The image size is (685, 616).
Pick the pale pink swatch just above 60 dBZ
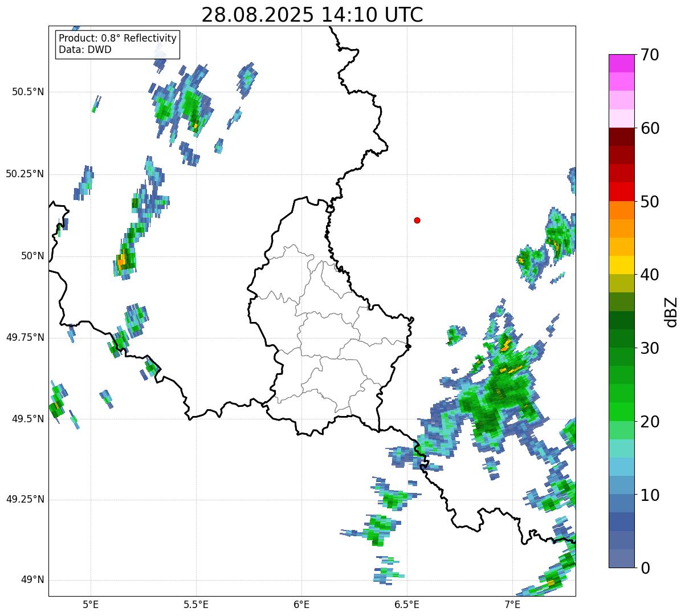(622, 119)
